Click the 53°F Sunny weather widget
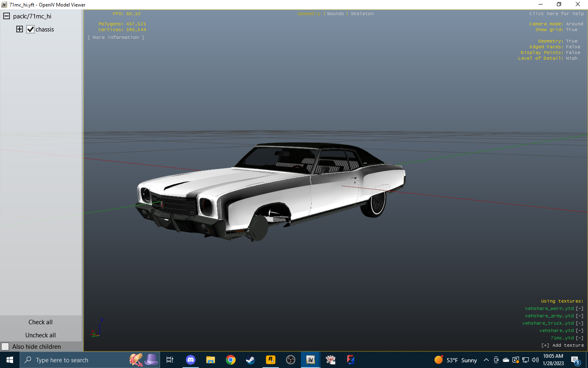The height and width of the screenshot is (368, 588). click(457, 360)
